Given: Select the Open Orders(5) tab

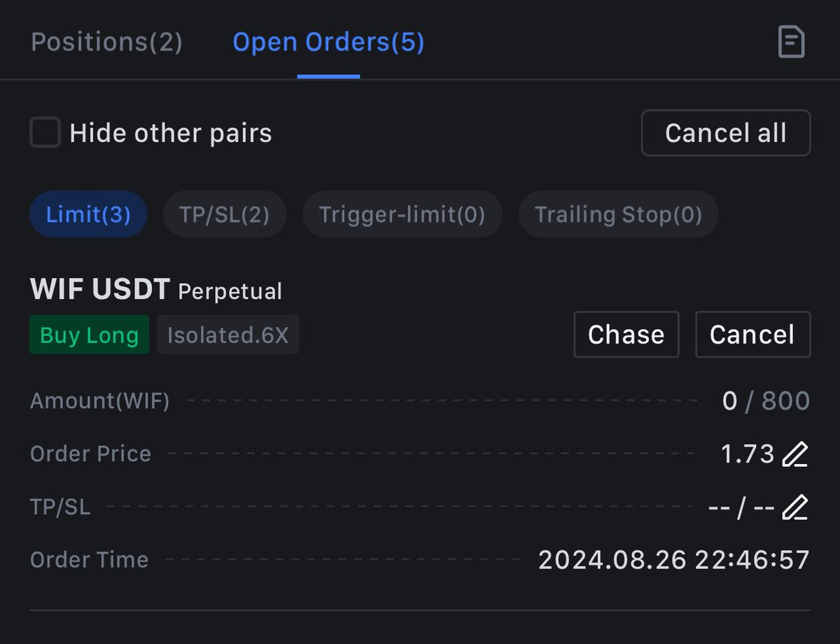Looking at the screenshot, I should tap(328, 43).
